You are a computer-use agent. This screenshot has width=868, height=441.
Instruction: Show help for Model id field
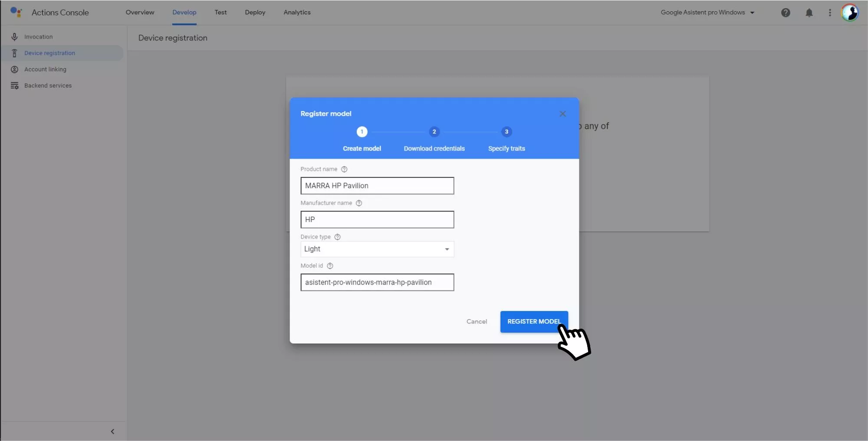pos(330,266)
